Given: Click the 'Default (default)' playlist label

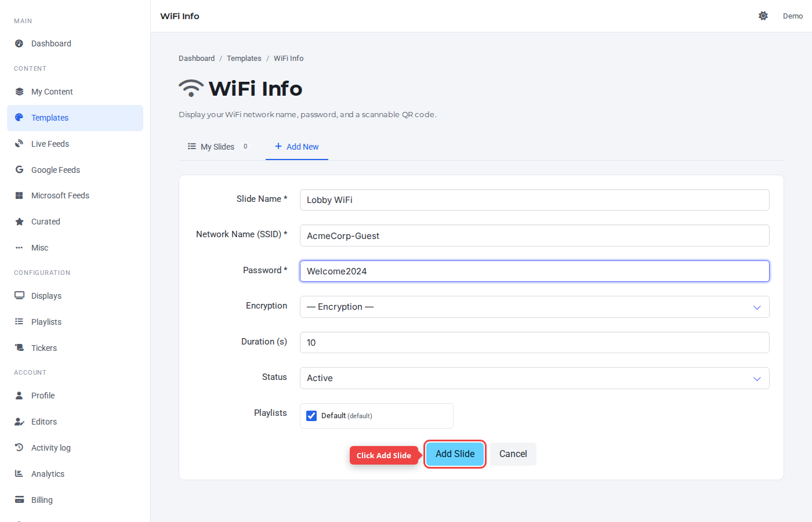Looking at the screenshot, I should 347,416.
